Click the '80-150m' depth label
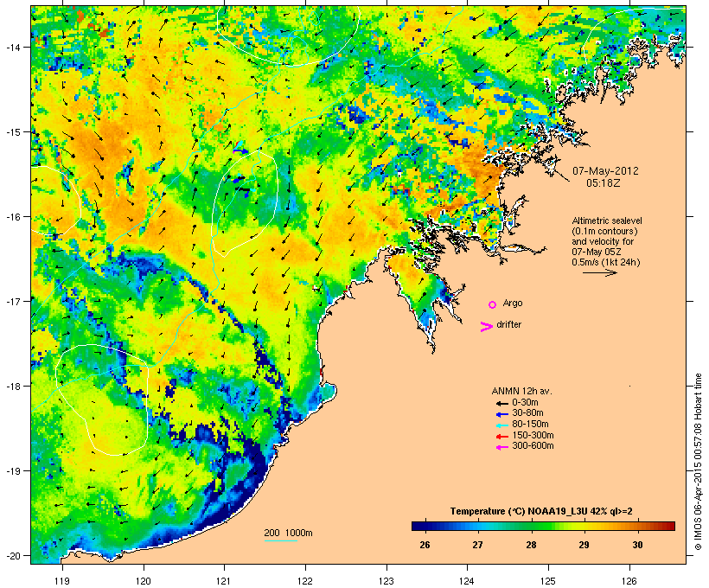 [530, 425]
